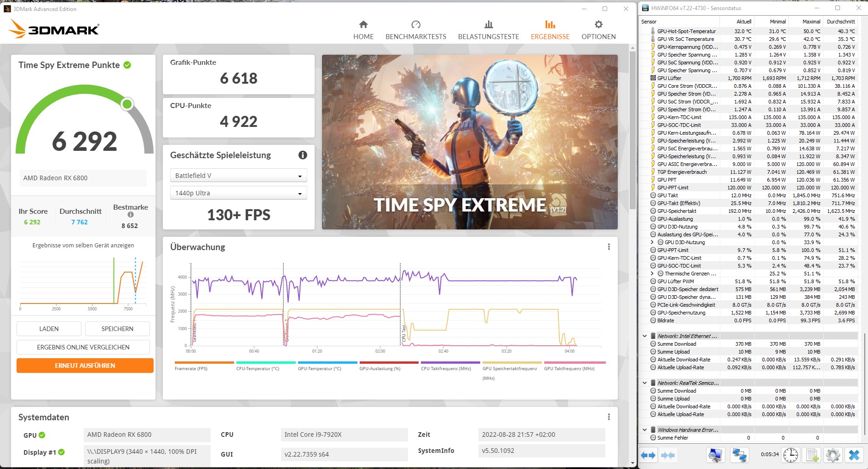
Task: Click ERGEBNIS ONLINE VERGLEICHEN
Action: coord(83,347)
